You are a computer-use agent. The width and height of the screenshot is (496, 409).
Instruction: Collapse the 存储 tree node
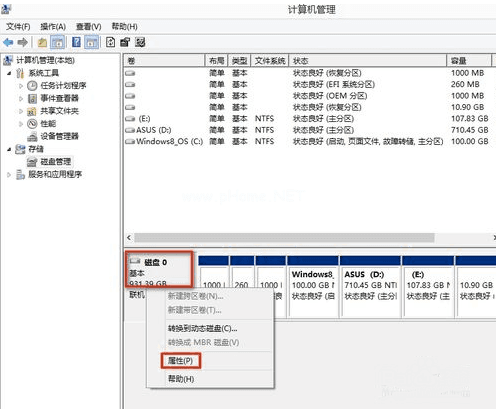point(9,149)
